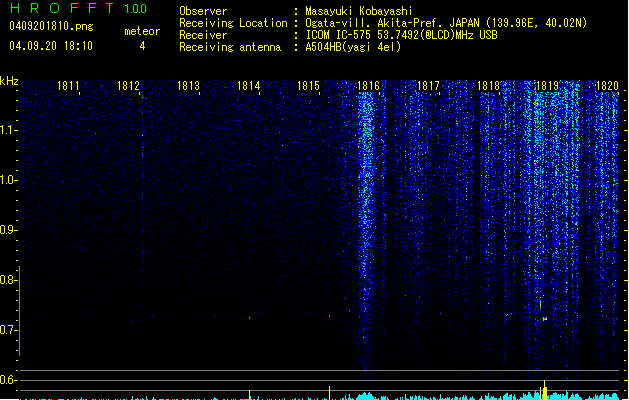The width and height of the screenshot is (629, 400).
Task: Click the 'Receiving antenna' field label
Action: coord(230,47)
